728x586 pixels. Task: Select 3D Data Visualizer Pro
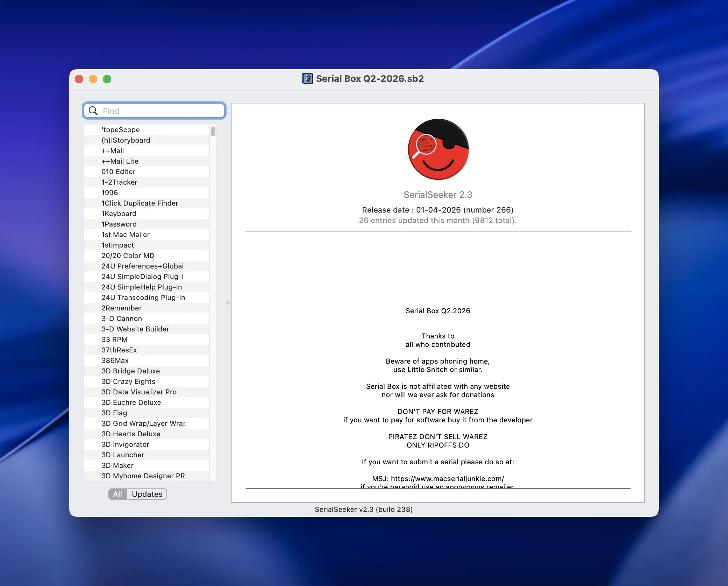(147, 392)
